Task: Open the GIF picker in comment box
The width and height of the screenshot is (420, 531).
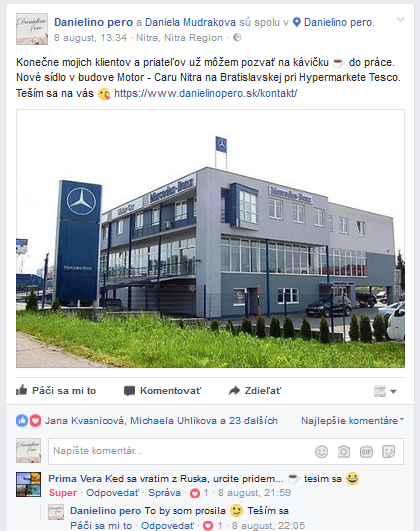Action: pyautogui.click(x=366, y=451)
